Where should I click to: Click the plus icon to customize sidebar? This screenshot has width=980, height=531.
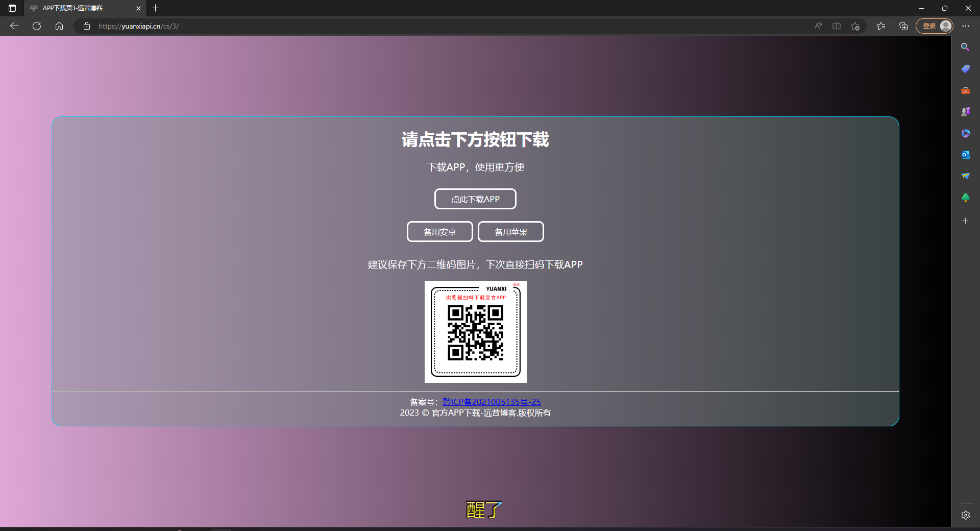(x=965, y=221)
